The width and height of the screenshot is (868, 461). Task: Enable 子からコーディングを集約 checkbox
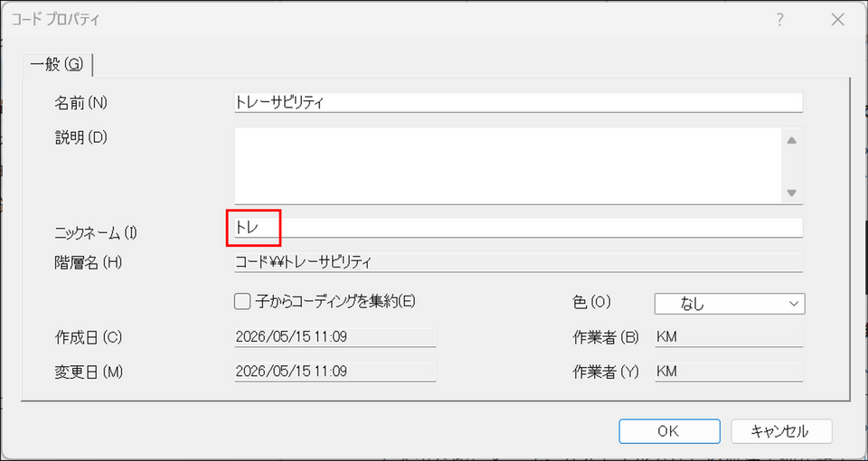(x=242, y=302)
